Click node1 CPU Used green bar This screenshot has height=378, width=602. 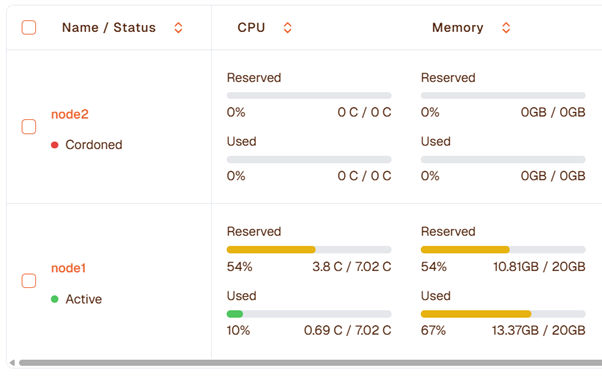[235, 314]
